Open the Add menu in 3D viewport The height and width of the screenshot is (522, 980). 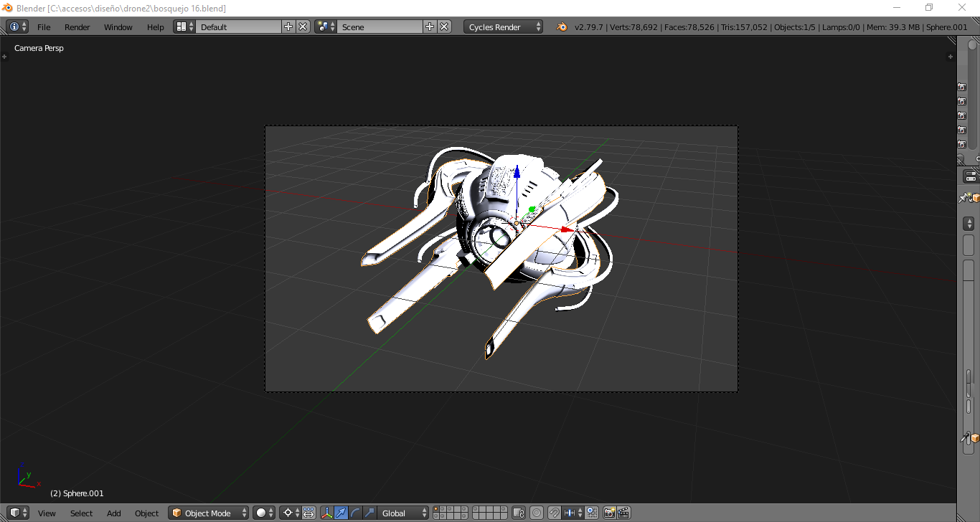click(114, 513)
